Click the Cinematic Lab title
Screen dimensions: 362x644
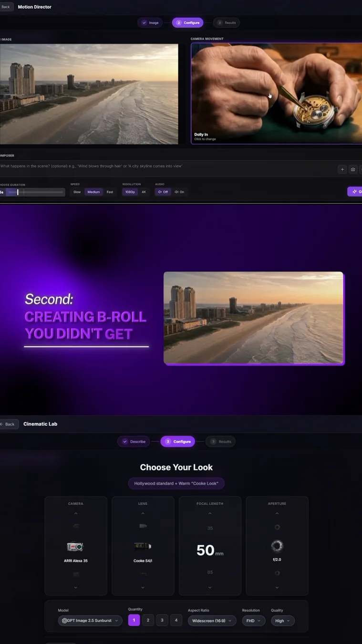point(40,424)
